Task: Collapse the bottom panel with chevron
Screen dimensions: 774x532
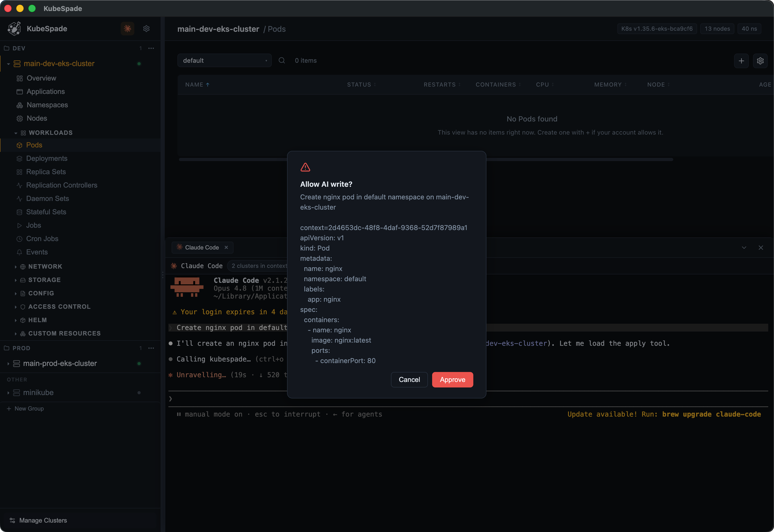Action: pyautogui.click(x=744, y=248)
